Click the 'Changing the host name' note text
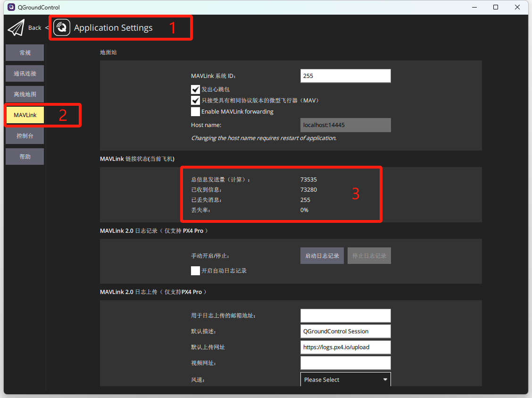Screen dimensions: 532x398 pos(264,138)
